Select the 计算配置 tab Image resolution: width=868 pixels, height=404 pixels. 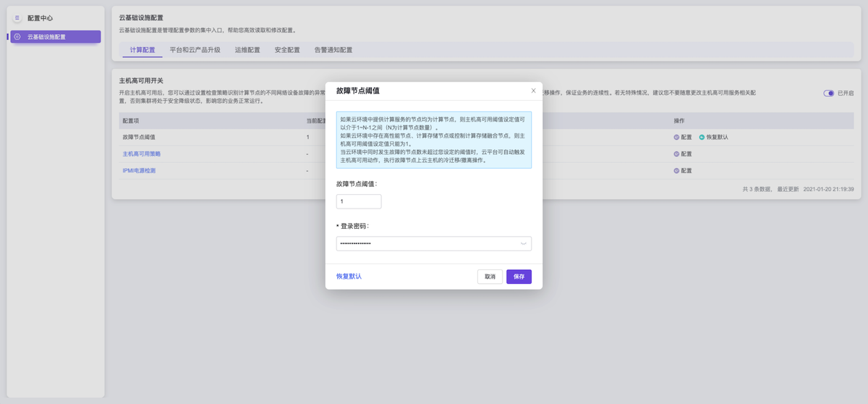142,50
